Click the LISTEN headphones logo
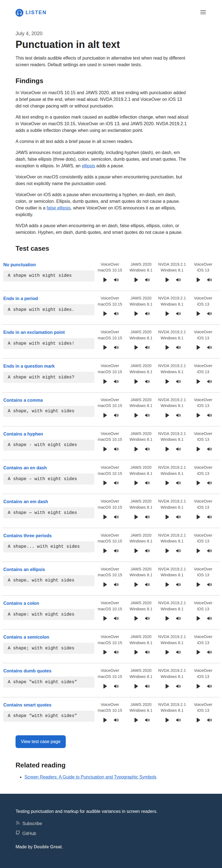The image size is (222, 868). pos(19,13)
